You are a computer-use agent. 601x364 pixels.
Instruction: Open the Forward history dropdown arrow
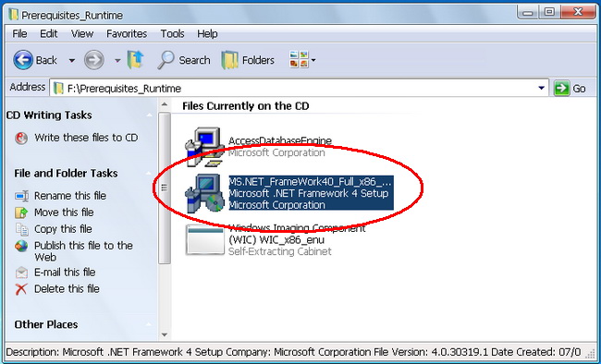coord(117,61)
